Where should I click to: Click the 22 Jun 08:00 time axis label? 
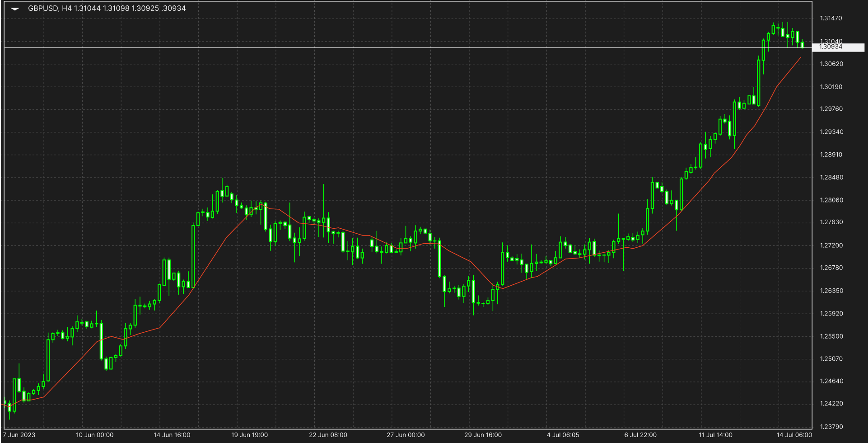328,435
